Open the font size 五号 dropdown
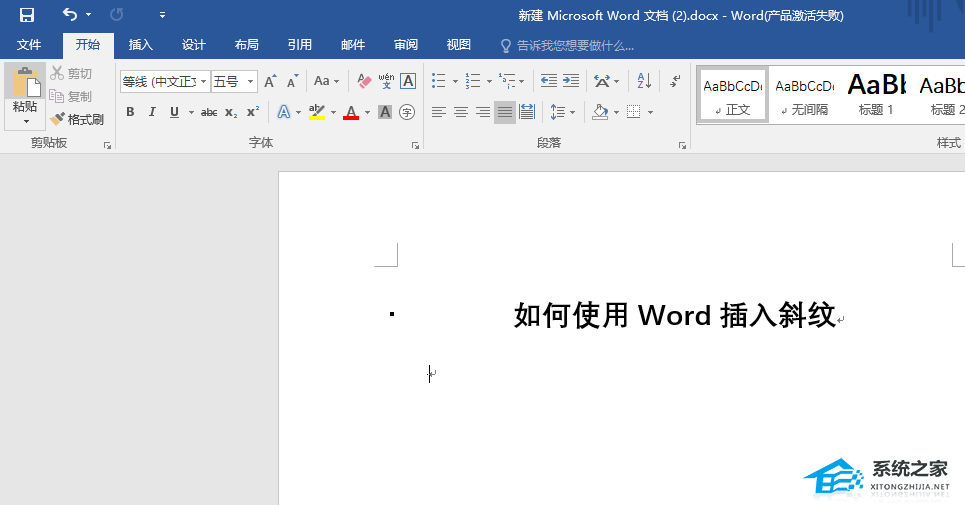 (250, 81)
